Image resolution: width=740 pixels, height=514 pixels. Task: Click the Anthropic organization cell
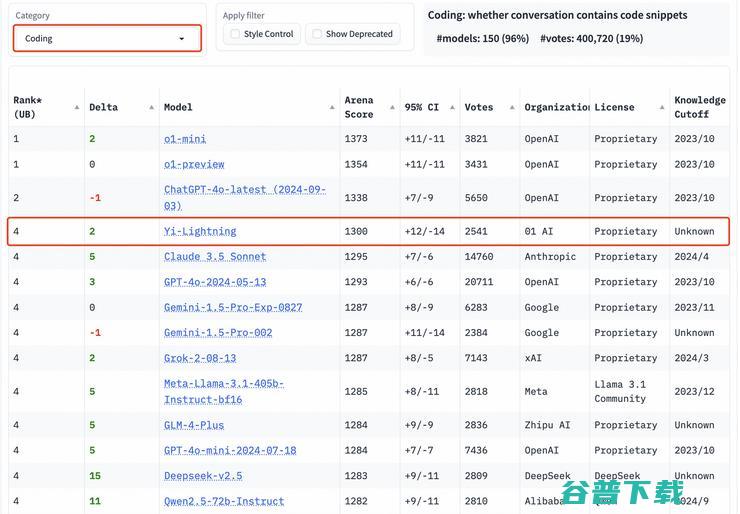pos(550,257)
